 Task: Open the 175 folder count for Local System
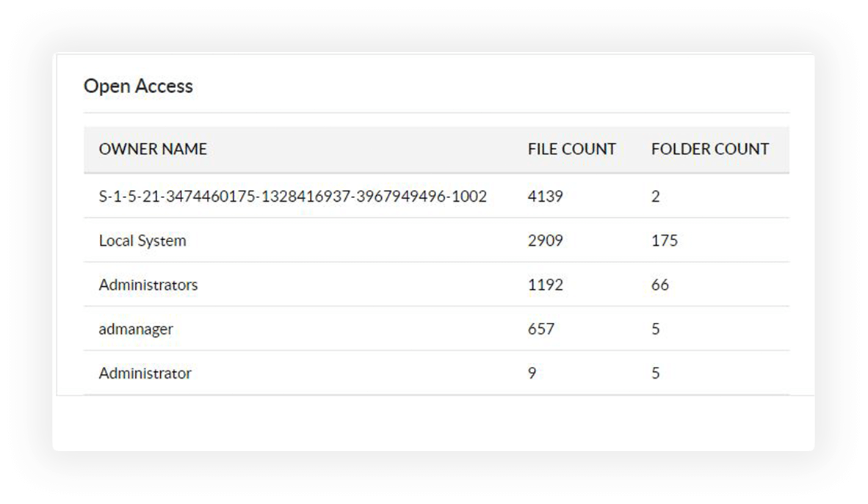664,241
